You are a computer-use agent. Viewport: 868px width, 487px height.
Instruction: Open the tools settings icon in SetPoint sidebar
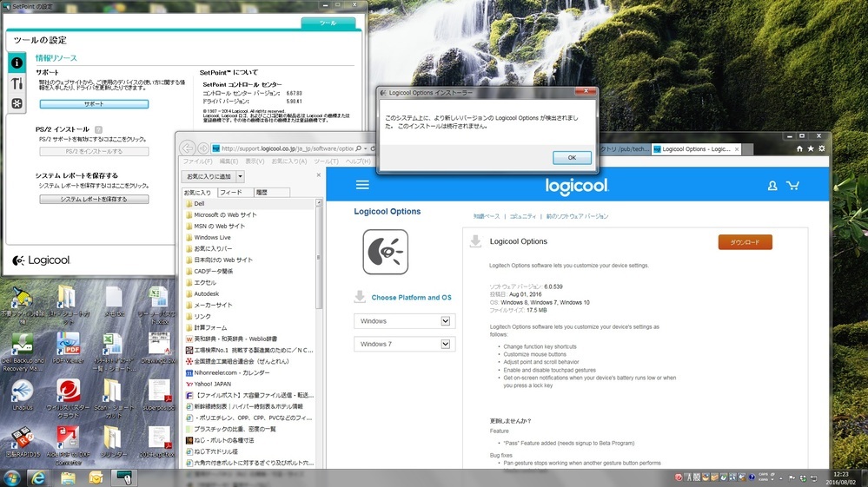pos(17,83)
